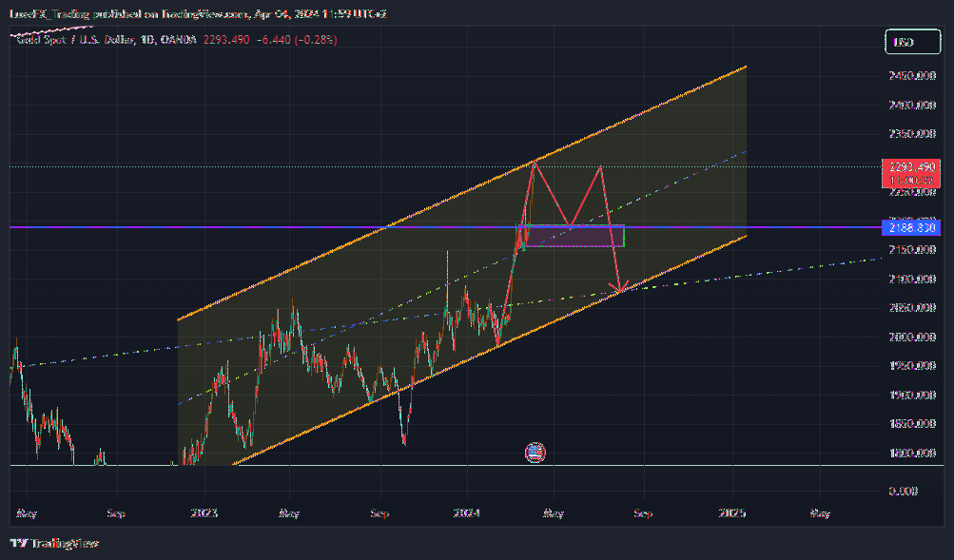Click the red arrowhead at projected path end

(x=620, y=286)
